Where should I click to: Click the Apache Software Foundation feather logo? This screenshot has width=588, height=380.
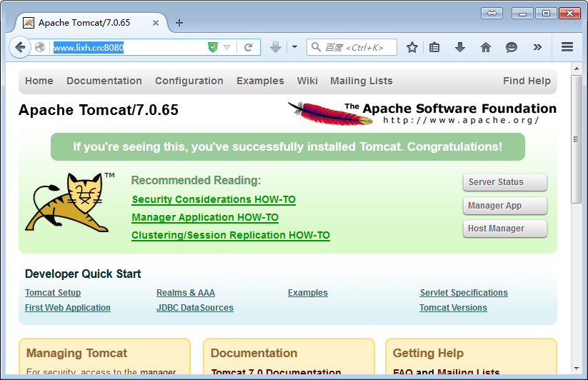click(x=422, y=113)
